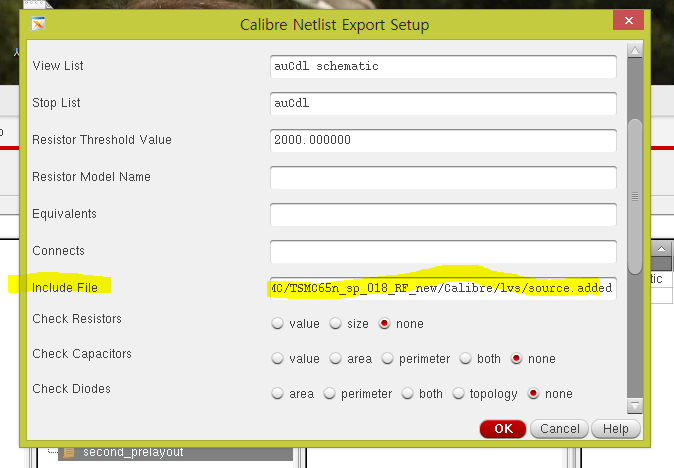Image resolution: width=674 pixels, height=468 pixels.
Task: Click the Resistor Threshold Value label
Action: coord(102,140)
